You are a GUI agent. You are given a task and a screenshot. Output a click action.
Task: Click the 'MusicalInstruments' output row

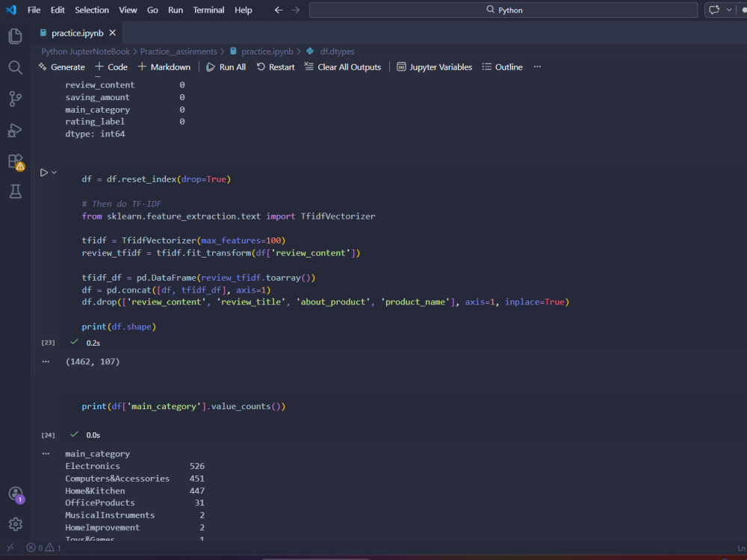pyautogui.click(x=134, y=515)
